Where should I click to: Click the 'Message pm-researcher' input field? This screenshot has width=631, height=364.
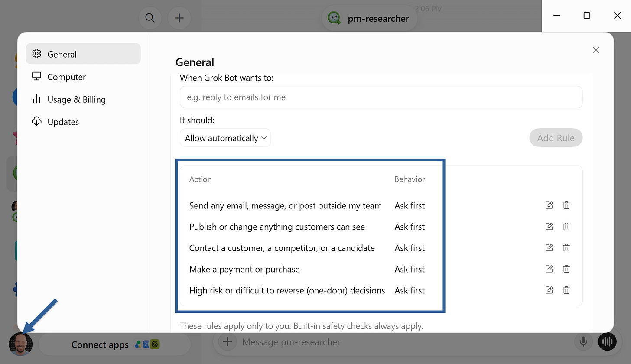click(403, 342)
